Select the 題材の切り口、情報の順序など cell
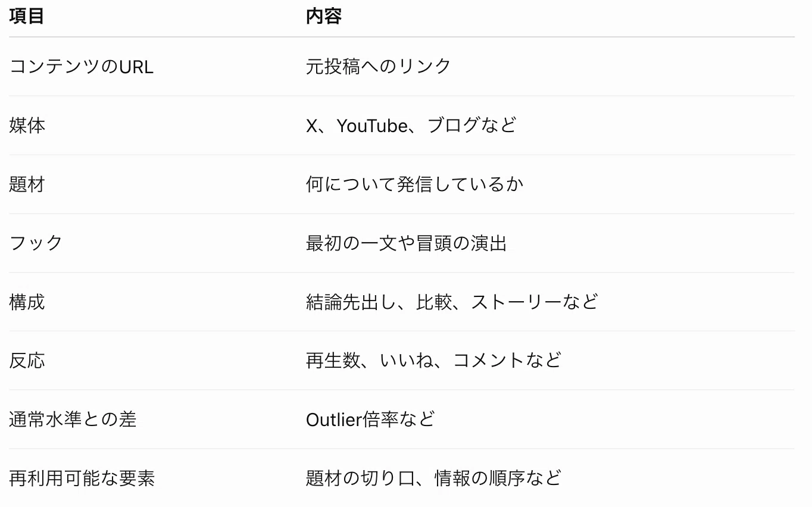Viewport: 812px width, 507px height. click(433, 478)
